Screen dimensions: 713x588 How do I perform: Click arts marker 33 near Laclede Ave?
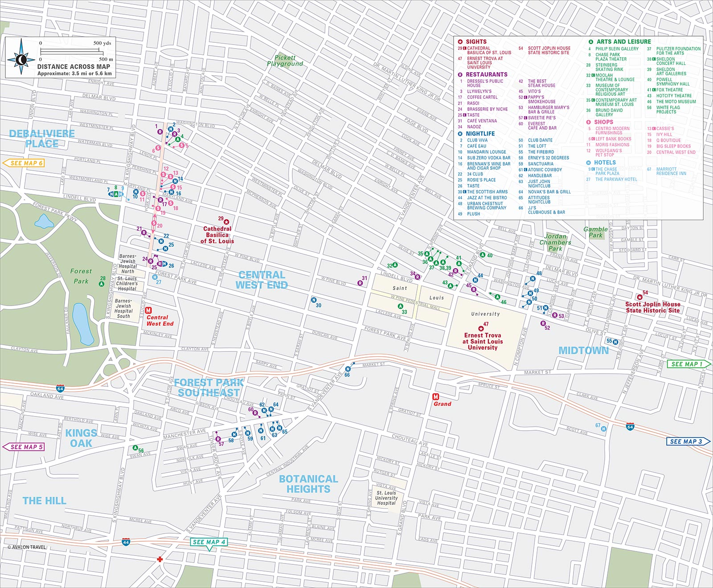(400, 306)
